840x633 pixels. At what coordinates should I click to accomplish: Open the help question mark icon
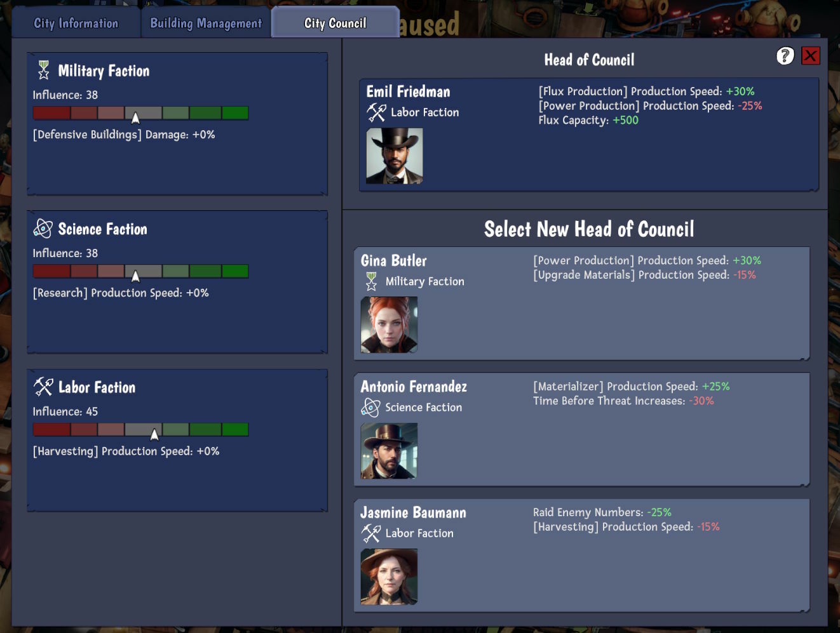785,56
